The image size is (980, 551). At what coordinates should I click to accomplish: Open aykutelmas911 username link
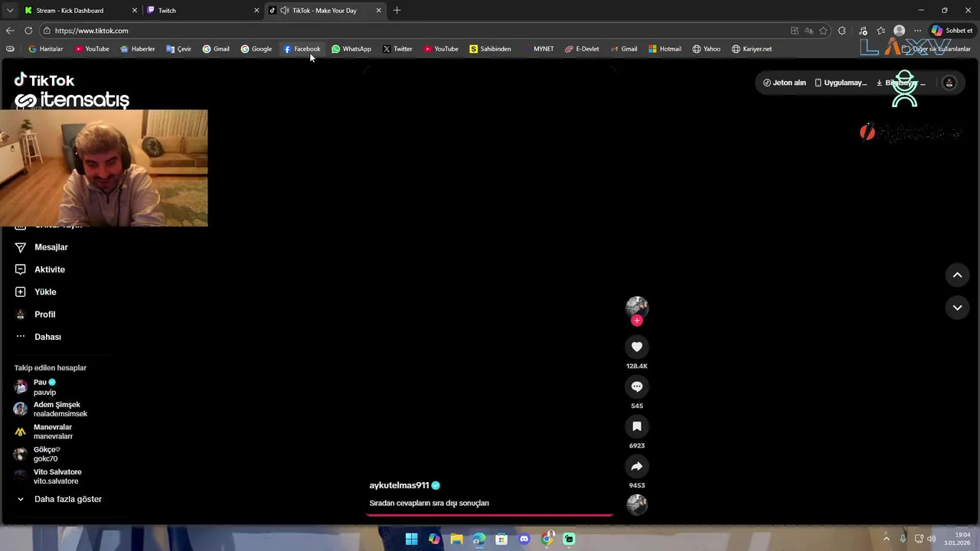pos(399,485)
